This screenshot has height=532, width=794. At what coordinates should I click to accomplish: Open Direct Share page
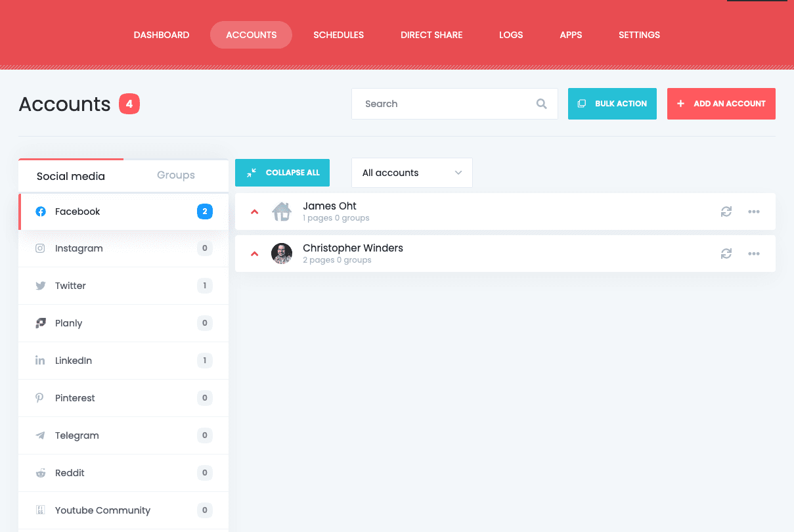431,35
